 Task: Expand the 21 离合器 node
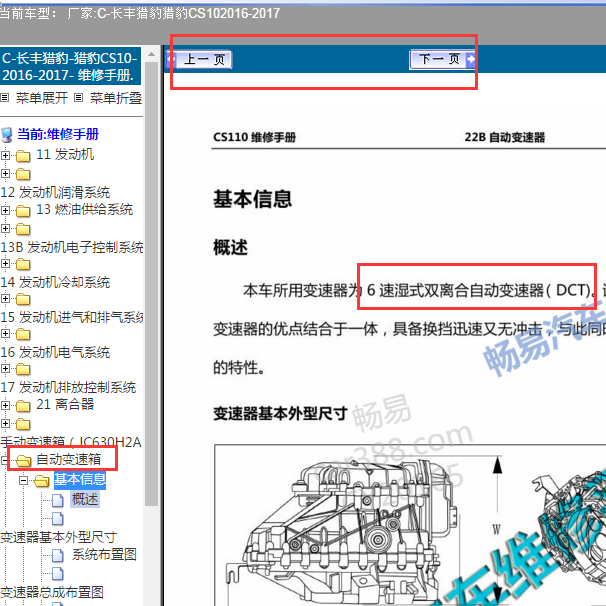click(5, 405)
